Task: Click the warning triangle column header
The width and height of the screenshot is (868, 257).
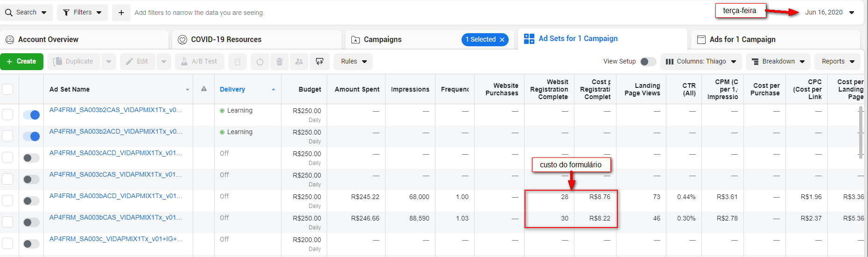Action: pos(204,89)
